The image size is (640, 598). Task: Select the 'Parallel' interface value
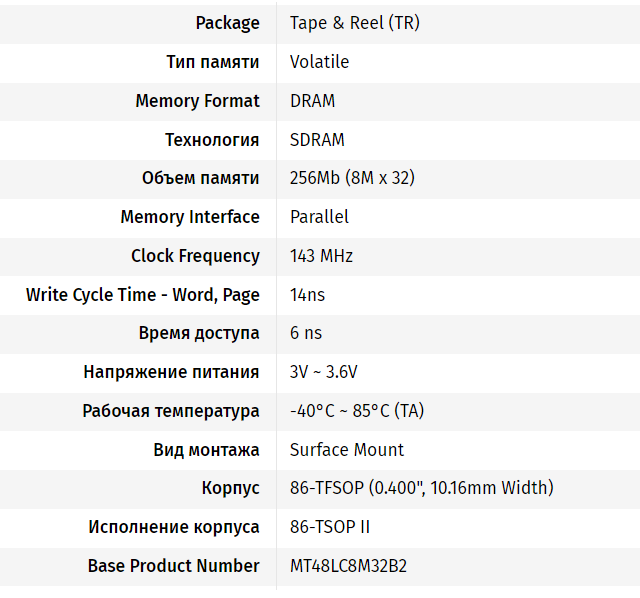319,217
